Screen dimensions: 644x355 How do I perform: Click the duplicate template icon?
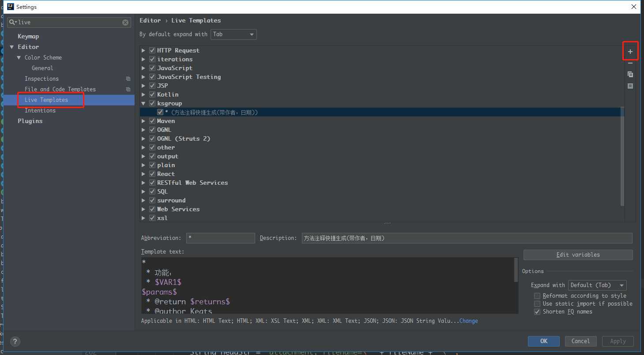coord(630,75)
